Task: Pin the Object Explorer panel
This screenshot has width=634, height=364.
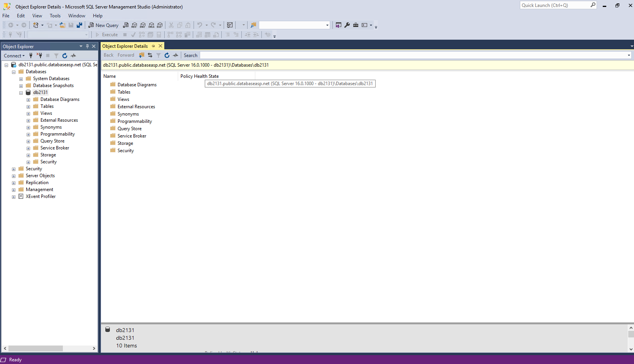Action: [87, 46]
